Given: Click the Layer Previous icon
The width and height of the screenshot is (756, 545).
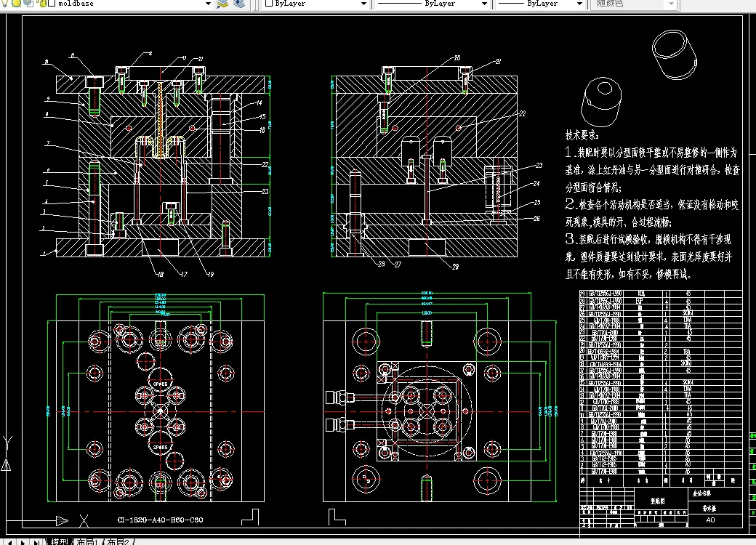Looking at the screenshot, I should pos(240,4).
